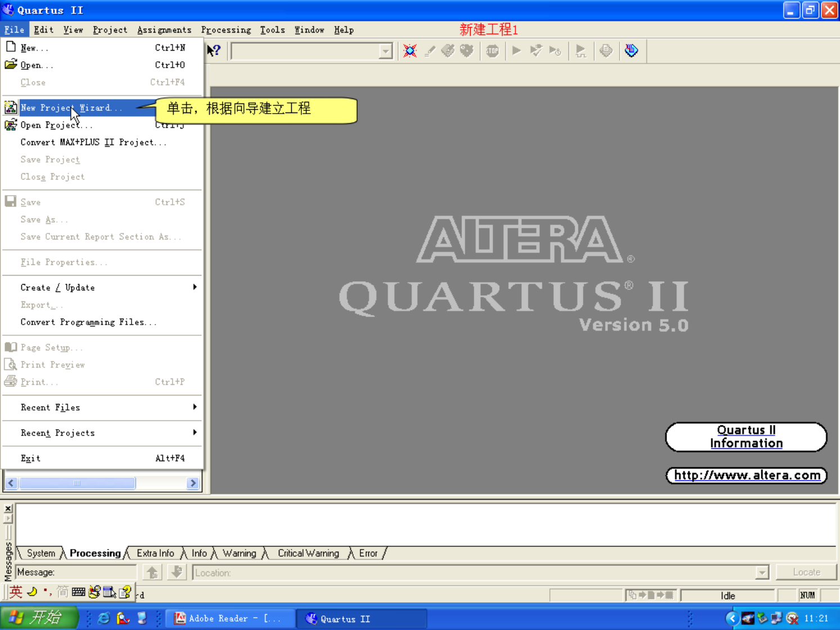Expand Recent Files submenu
Image resolution: width=840 pixels, height=630 pixels.
[102, 407]
